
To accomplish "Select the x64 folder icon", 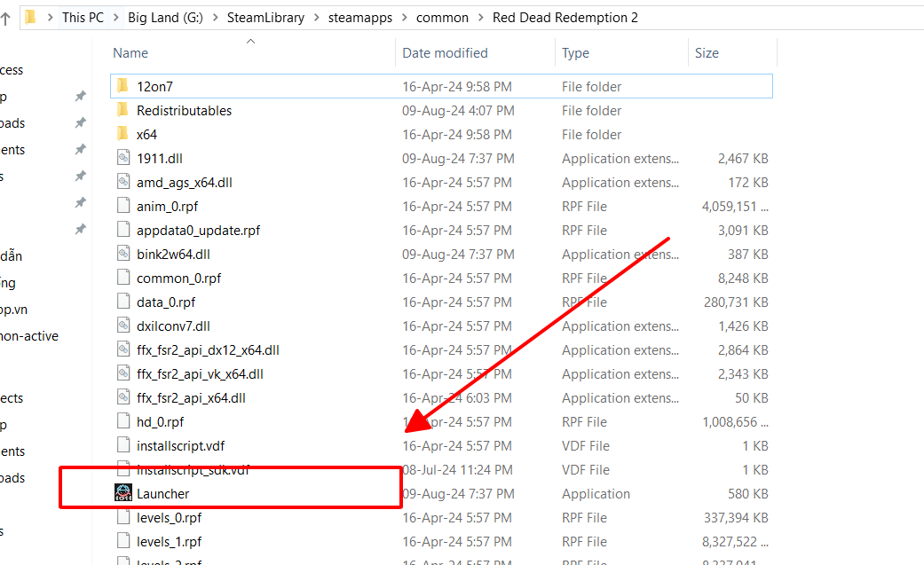I will point(123,134).
